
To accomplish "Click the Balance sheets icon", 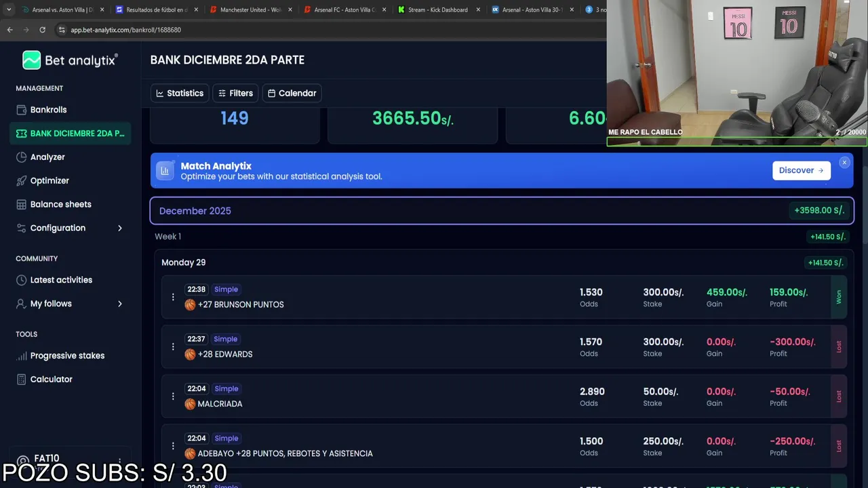I will (x=21, y=205).
